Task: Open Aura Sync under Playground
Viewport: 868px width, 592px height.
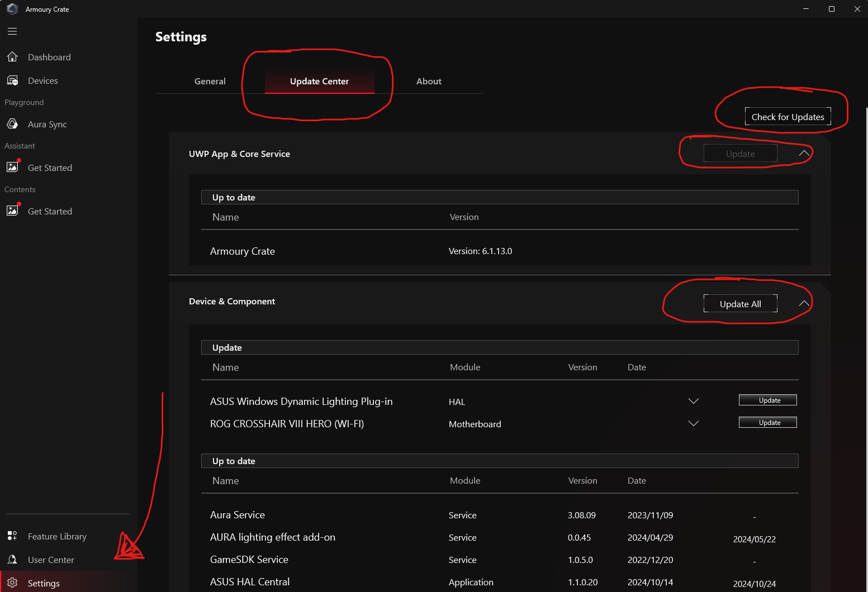Action: (x=48, y=124)
